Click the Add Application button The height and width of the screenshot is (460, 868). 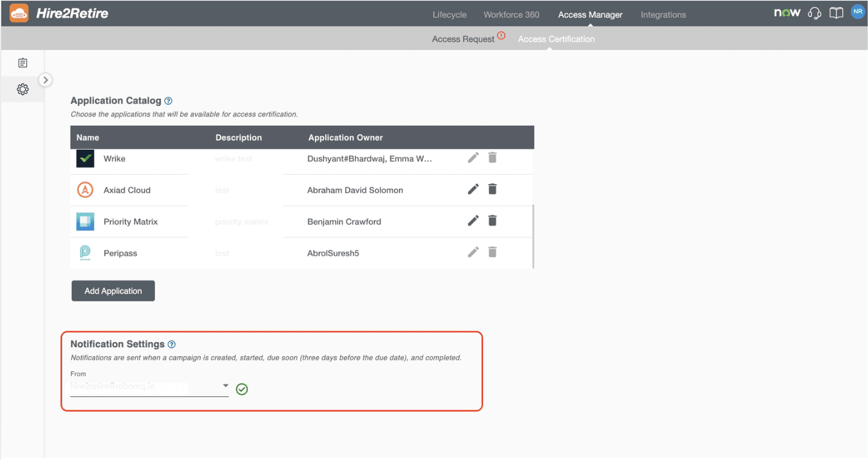click(x=113, y=290)
